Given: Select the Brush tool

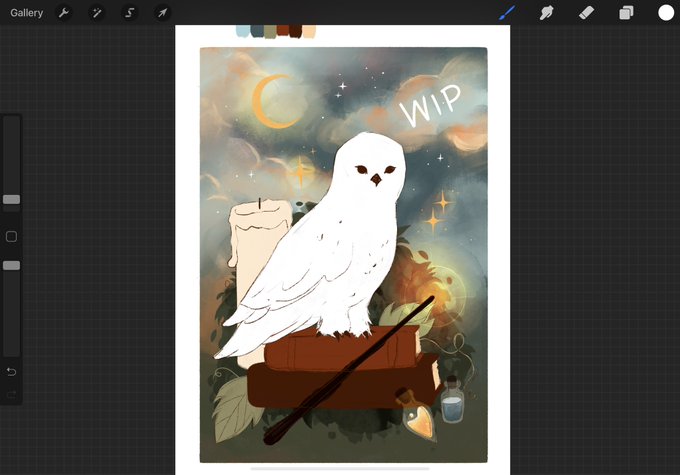Looking at the screenshot, I should [507, 13].
